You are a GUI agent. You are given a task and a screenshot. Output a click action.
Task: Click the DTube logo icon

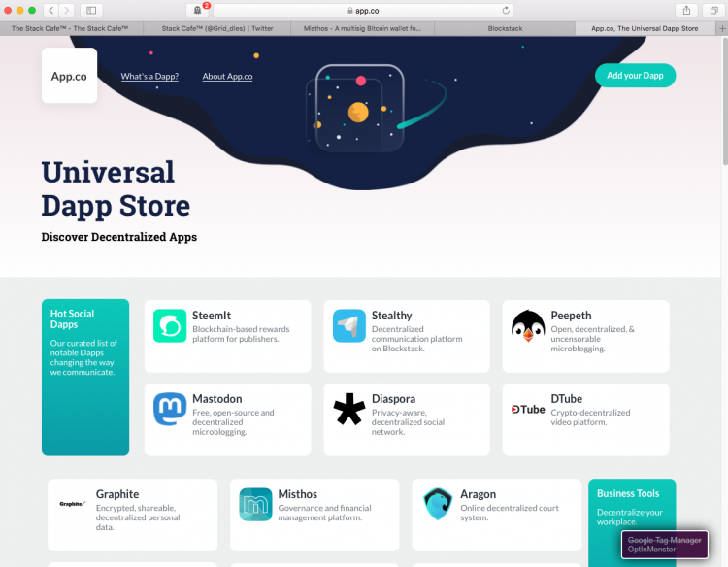[528, 409]
